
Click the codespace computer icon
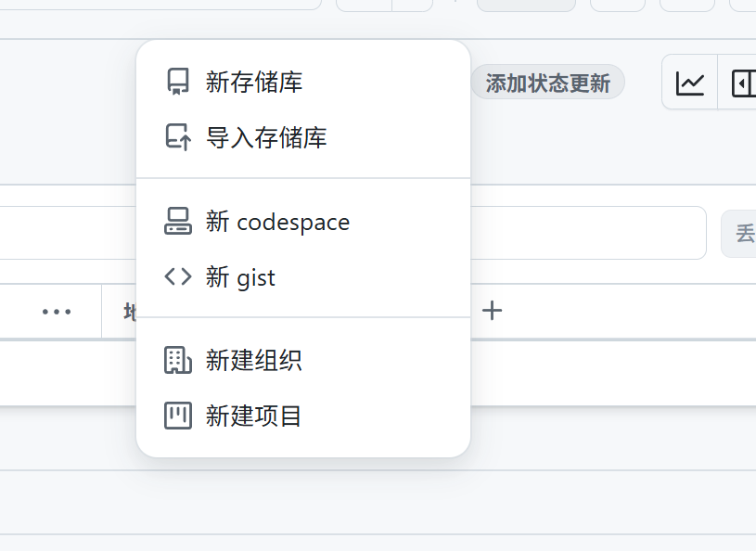tap(178, 222)
